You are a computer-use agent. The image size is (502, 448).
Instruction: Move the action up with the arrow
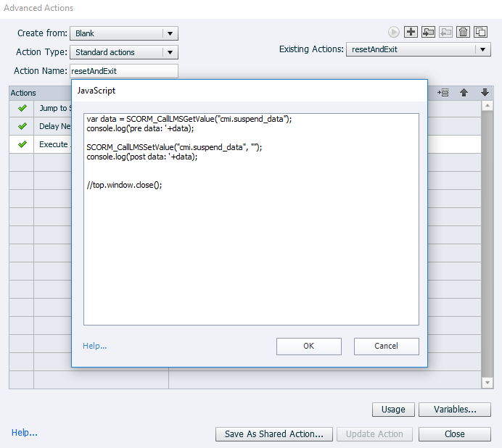point(464,93)
